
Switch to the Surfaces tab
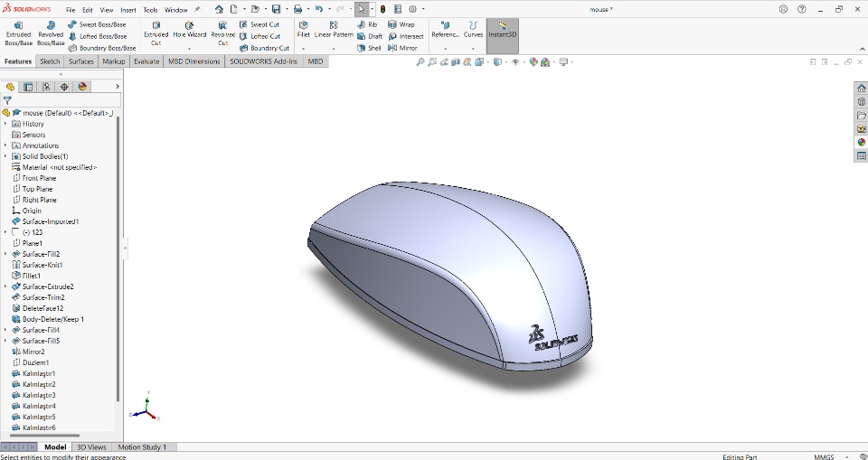tap(80, 61)
